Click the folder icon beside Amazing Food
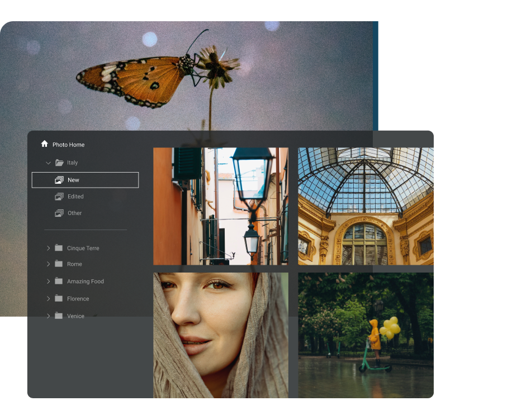Image resolution: width=531 pixels, height=420 pixels. click(59, 281)
